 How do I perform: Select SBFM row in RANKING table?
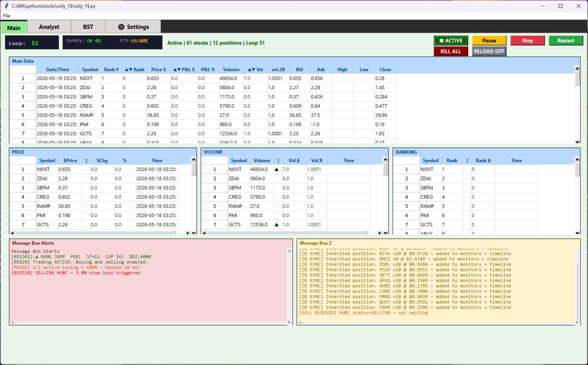pyautogui.click(x=465, y=188)
